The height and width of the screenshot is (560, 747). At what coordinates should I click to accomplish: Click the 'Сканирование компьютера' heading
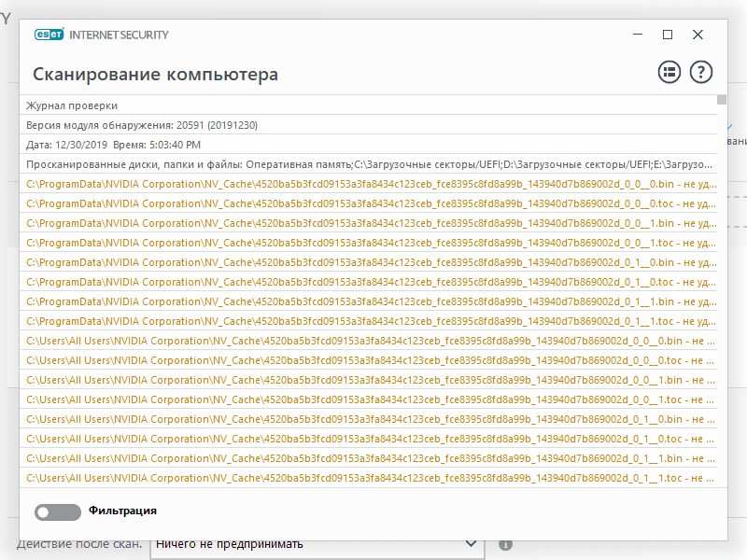[155, 75]
